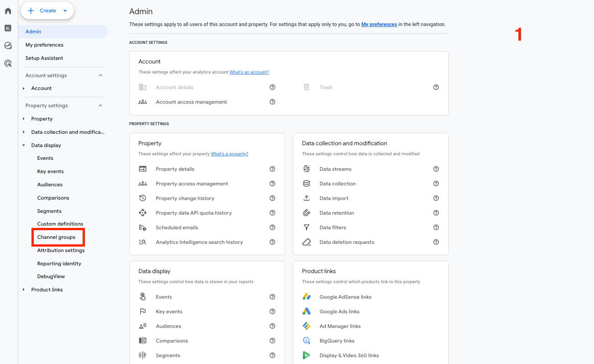Screen dimensions: 594x364
Task: Click the help icon beside Data deletion requests
Action: [436, 242]
